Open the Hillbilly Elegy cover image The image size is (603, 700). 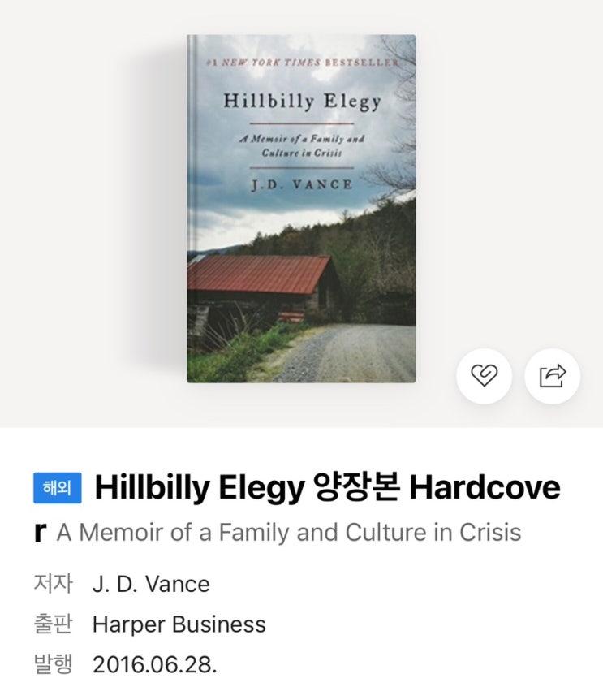302,209
